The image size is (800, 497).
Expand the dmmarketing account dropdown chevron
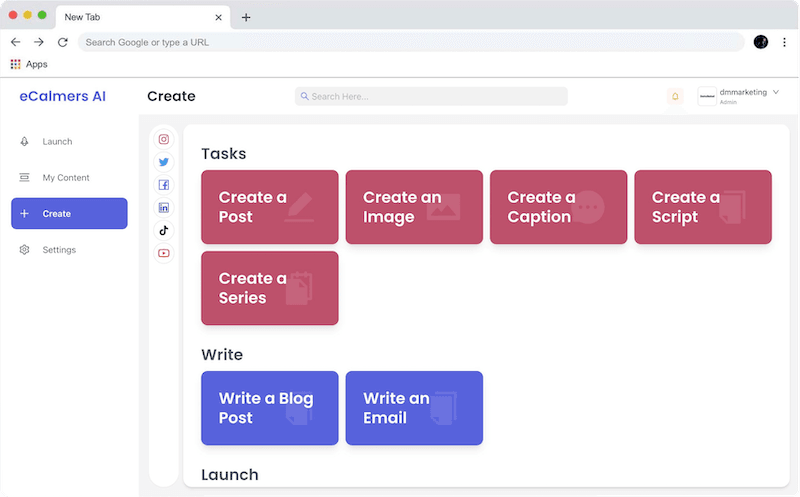pyautogui.click(x=776, y=92)
